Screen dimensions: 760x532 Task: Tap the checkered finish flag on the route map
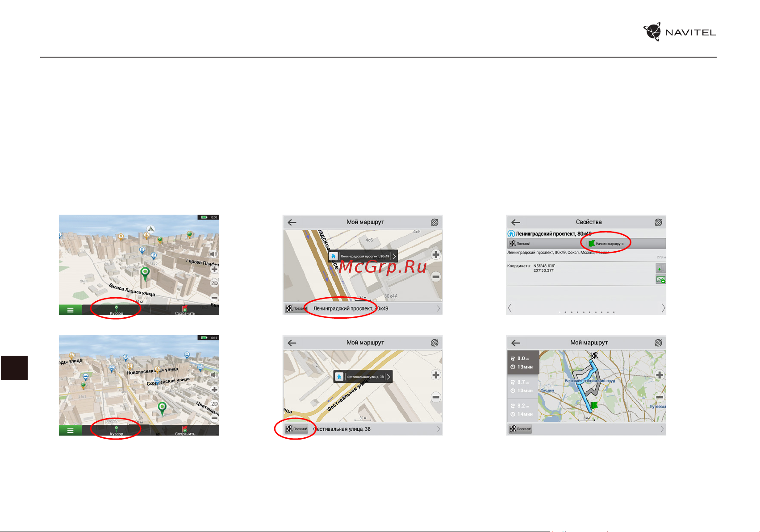(594, 356)
